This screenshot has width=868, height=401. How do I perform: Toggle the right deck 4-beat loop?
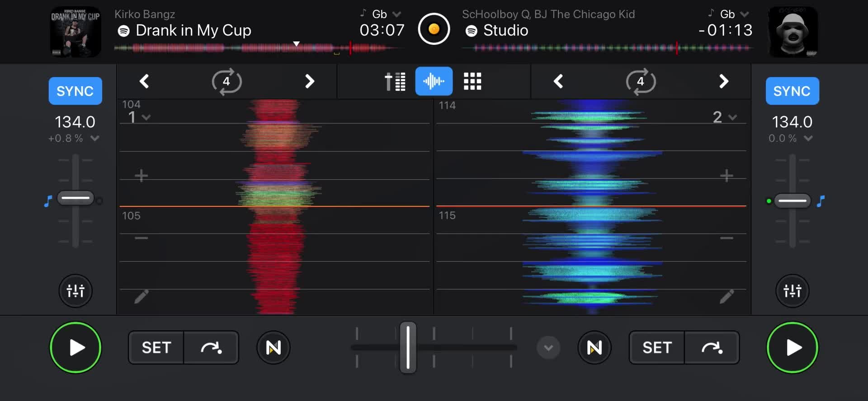tap(641, 81)
